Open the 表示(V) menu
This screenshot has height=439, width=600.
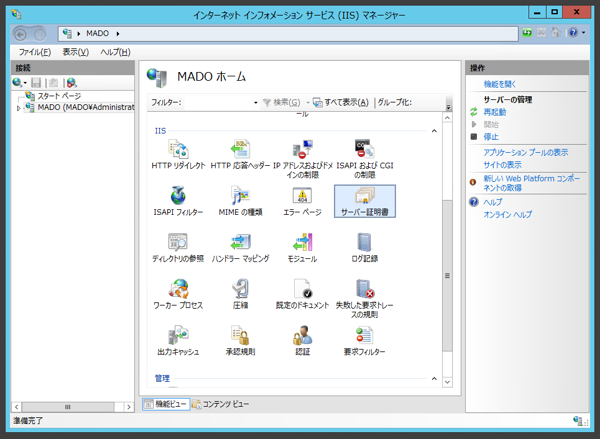(76, 52)
